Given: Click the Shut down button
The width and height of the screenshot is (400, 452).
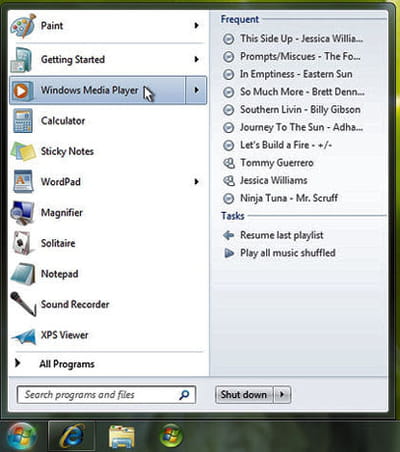Looking at the screenshot, I should point(244,395).
